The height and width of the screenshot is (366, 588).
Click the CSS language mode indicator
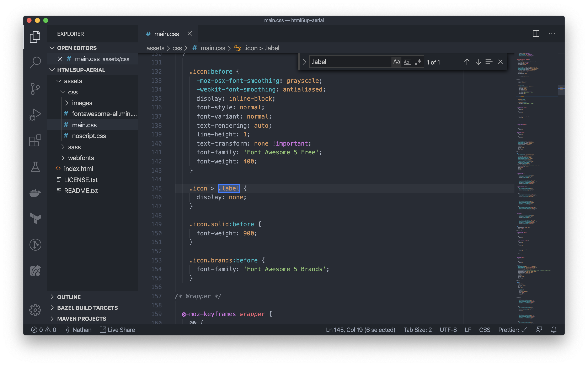click(485, 330)
